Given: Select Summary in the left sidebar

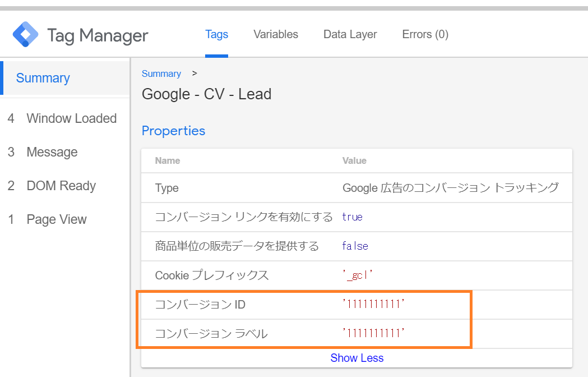Looking at the screenshot, I should 43,78.
